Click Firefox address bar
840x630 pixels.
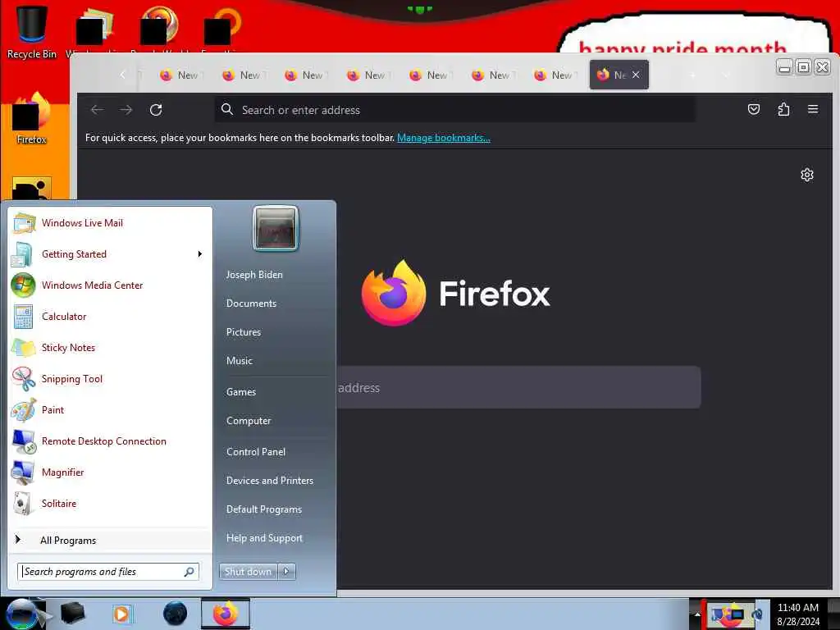(x=455, y=110)
